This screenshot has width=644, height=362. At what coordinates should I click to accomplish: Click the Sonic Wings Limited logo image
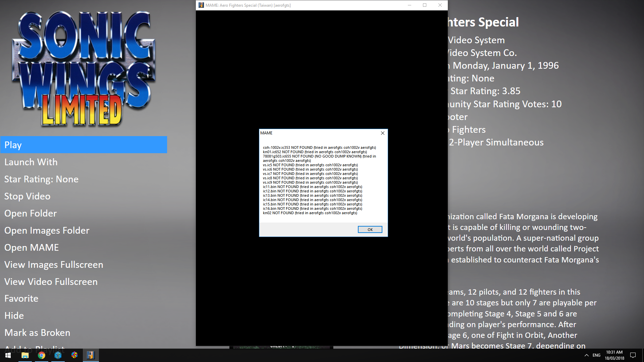coord(84,69)
